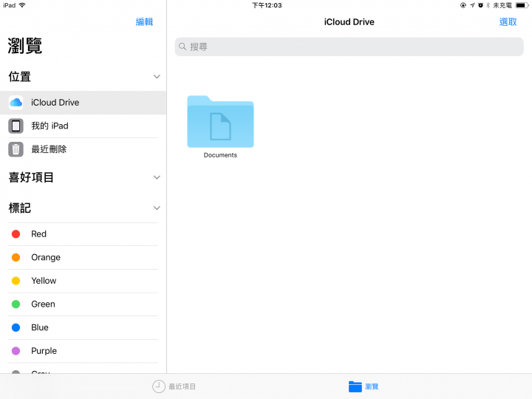Focus the 搜尋 search field

point(349,47)
